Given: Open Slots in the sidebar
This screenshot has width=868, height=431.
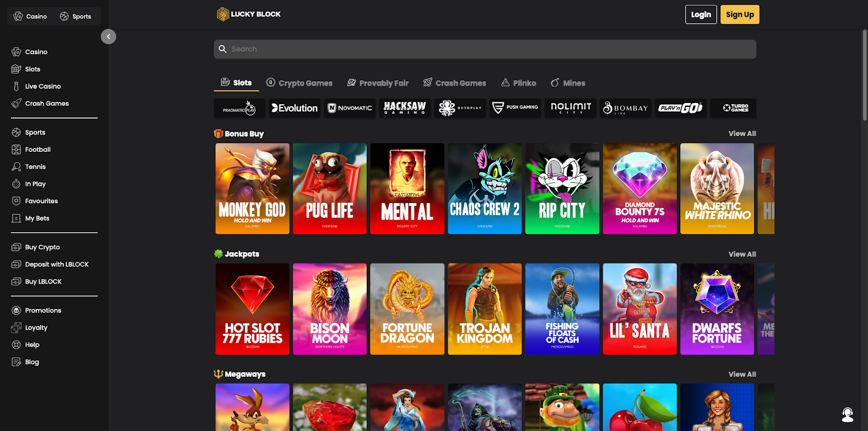Looking at the screenshot, I should coord(26,69).
